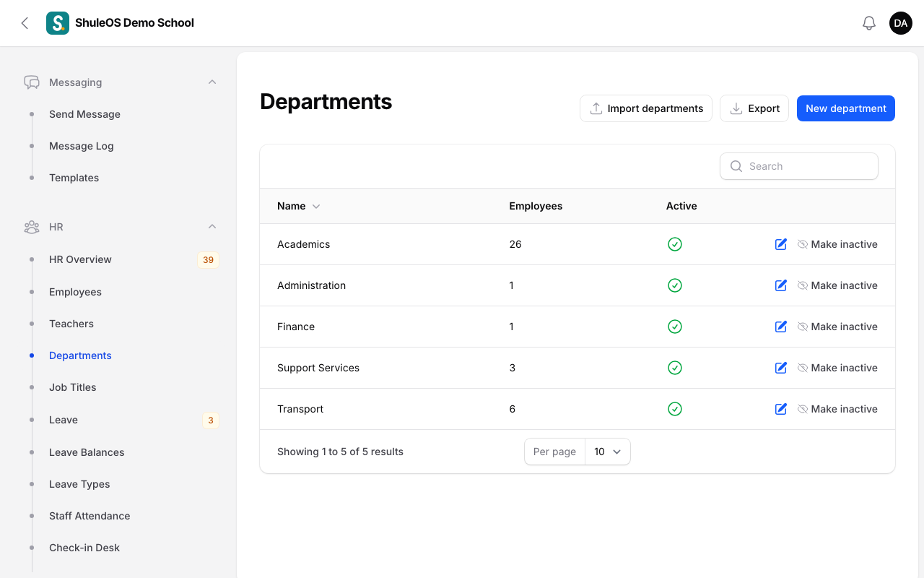This screenshot has width=924, height=578.
Task: Collapse the Messaging section chevron
Action: click(x=212, y=82)
